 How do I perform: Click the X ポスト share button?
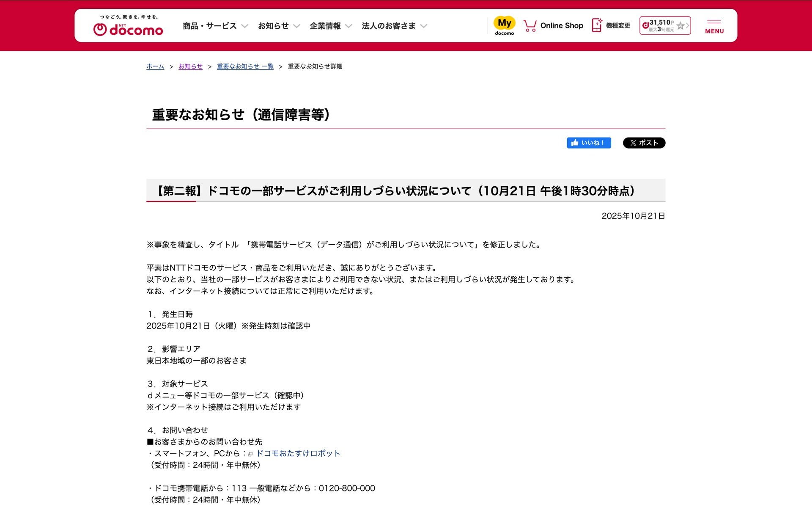644,143
